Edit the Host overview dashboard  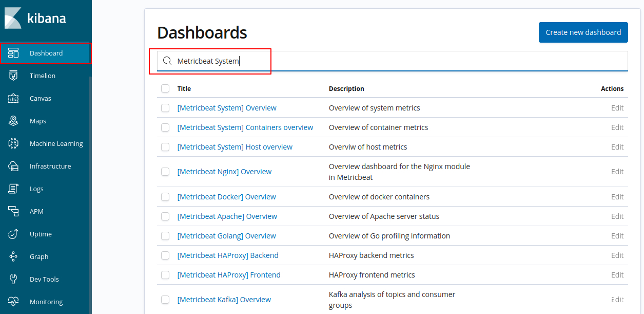(617, 147)
